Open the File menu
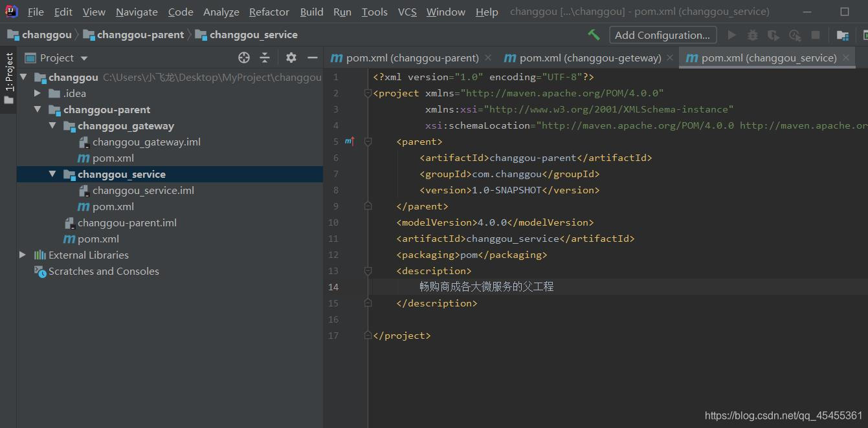This screenshot has height=428, width=868. point(36,12)
